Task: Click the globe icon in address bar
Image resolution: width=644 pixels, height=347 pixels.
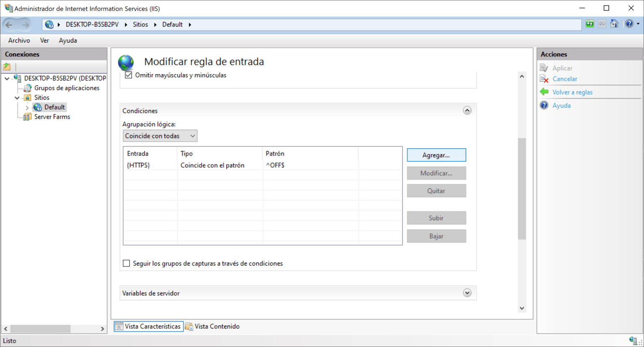Action: coord(49,24)
